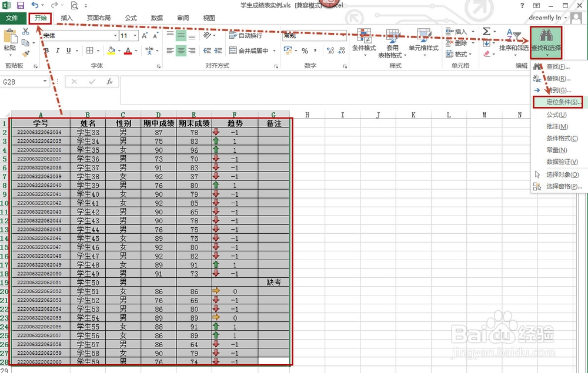The width and height of the screenshot is (588, 373).
Task: Open the font size dropdown showing 11
Action: [135, 36]
